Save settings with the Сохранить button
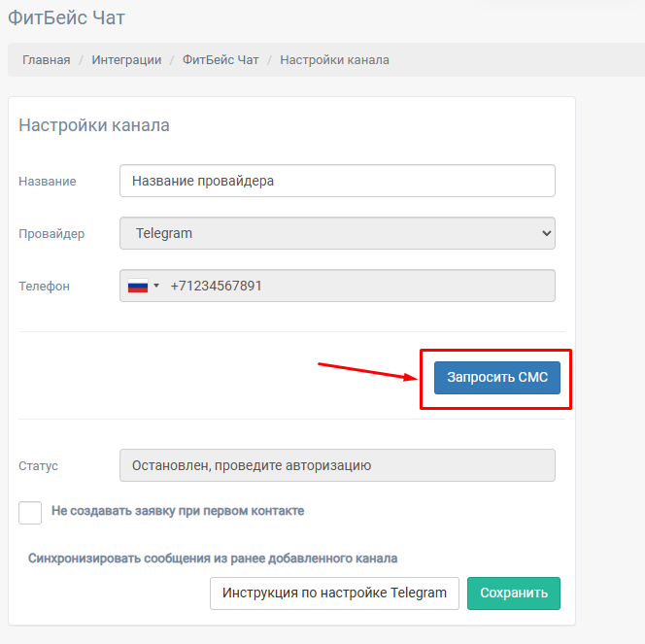This screenshot has height=644, width=645. click(x=514, y=593)
